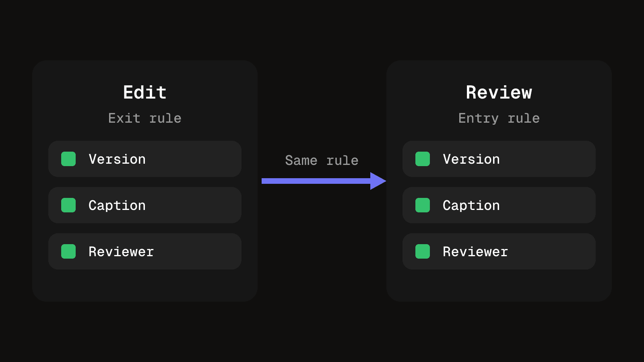644x362 pixels.
Task: Select the Caption label in the Review card
Action: click(x=471, y=206)
